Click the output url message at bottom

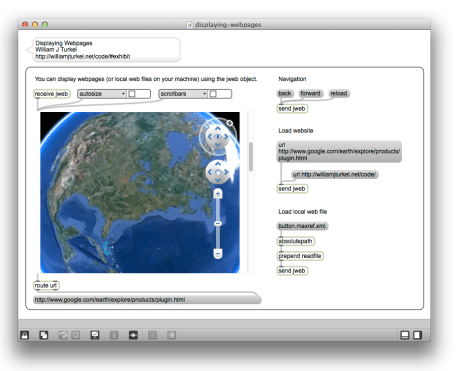tap(147, 300)
